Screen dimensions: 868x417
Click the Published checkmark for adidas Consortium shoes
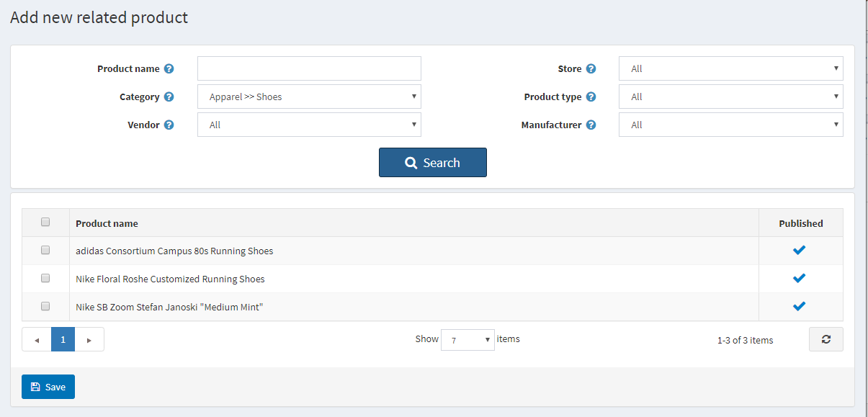799,250
